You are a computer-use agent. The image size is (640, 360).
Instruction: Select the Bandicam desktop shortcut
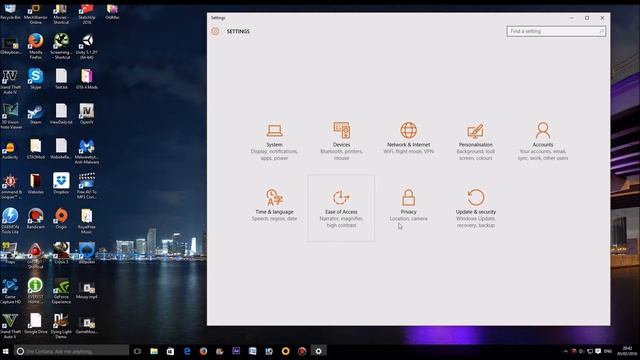click(x=36, y=218)
